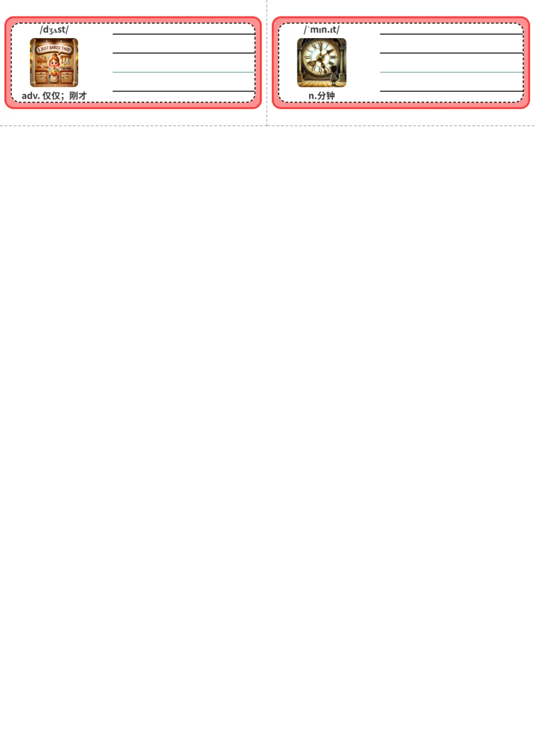The image size is (535, 756).
Task: Click the baker girl picture
Action: point(54,62)
